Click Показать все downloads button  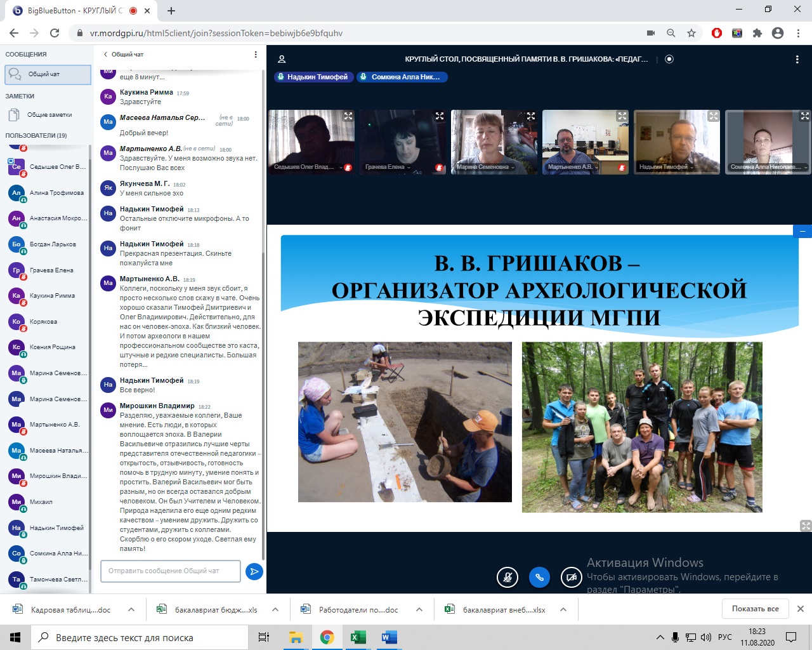755,609
